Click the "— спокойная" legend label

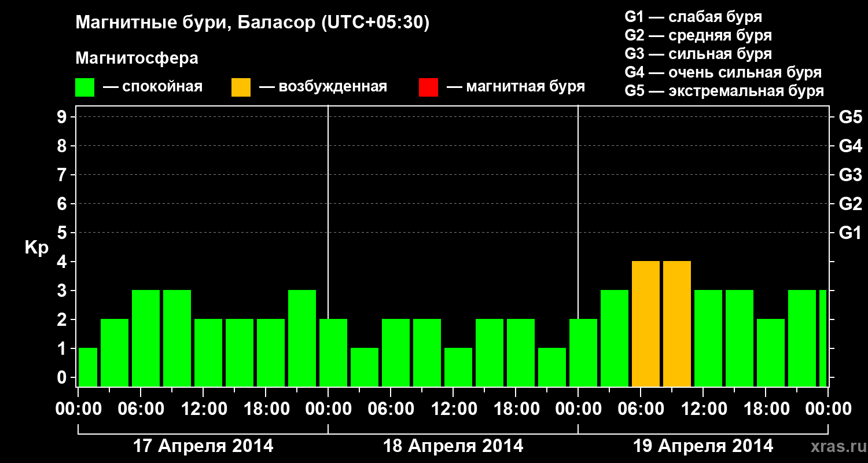tap(153, 87)
